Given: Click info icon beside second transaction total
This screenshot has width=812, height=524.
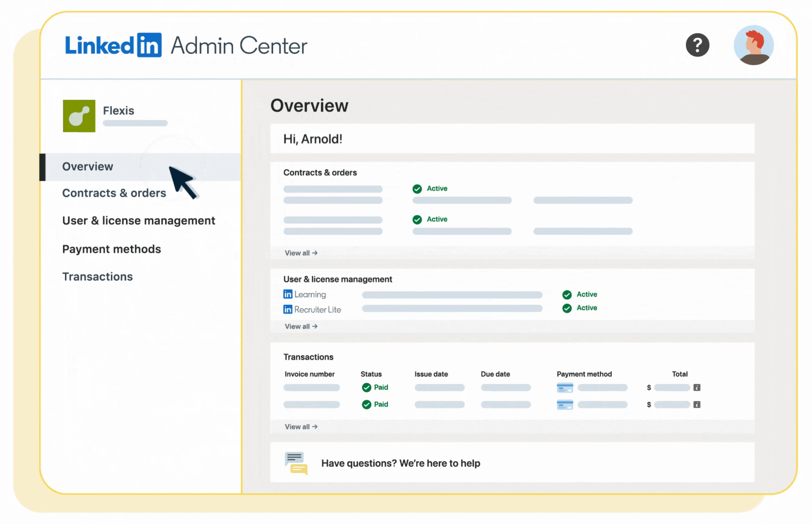Looking at the screenshot, I should click(697, 404).
